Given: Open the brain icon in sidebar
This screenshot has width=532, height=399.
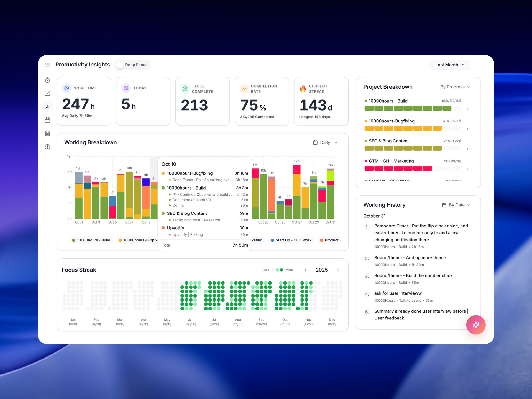Looking at the screenshot, I should (47, 147).
